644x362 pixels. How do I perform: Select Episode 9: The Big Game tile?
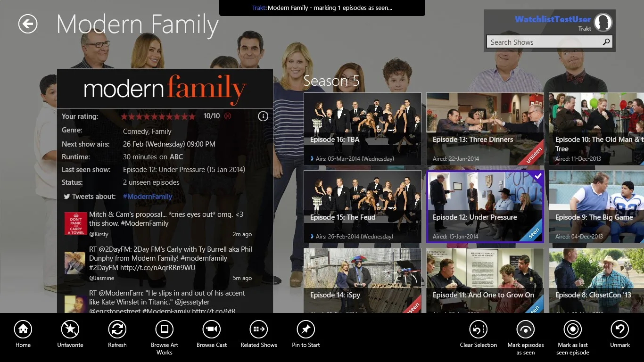point(596,206)
